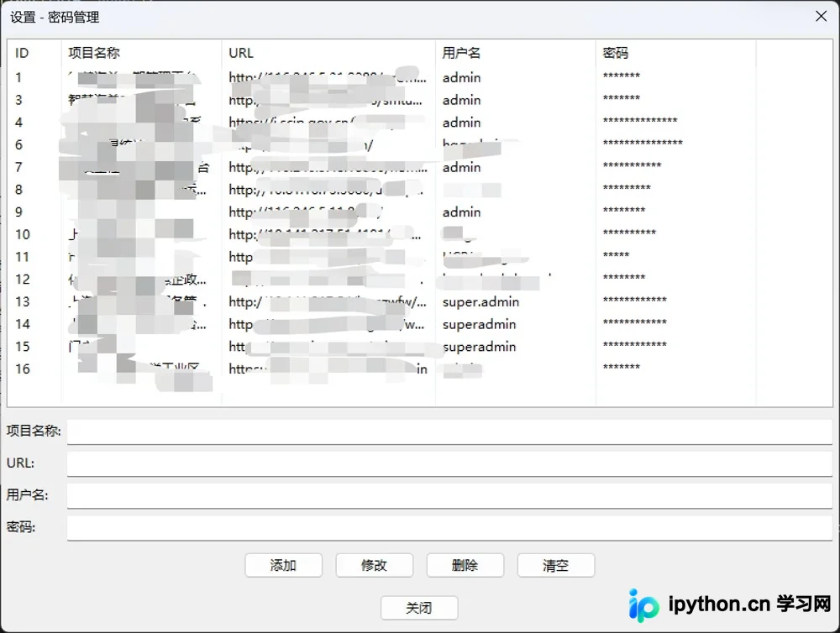Screen dimensions: 840x633
Task: Click the 添加 button
Action: click(x=283, y=565)
